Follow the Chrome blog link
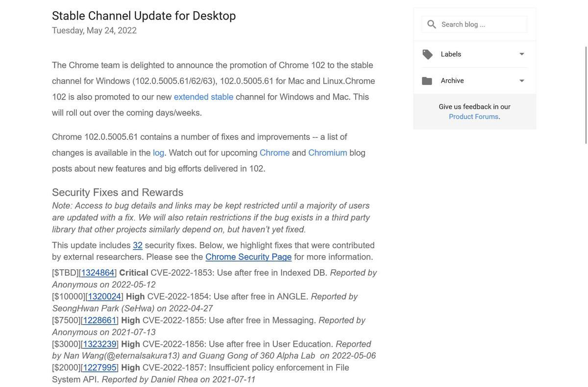The width and height of the screenshot is (588, 387). point(274,153)
